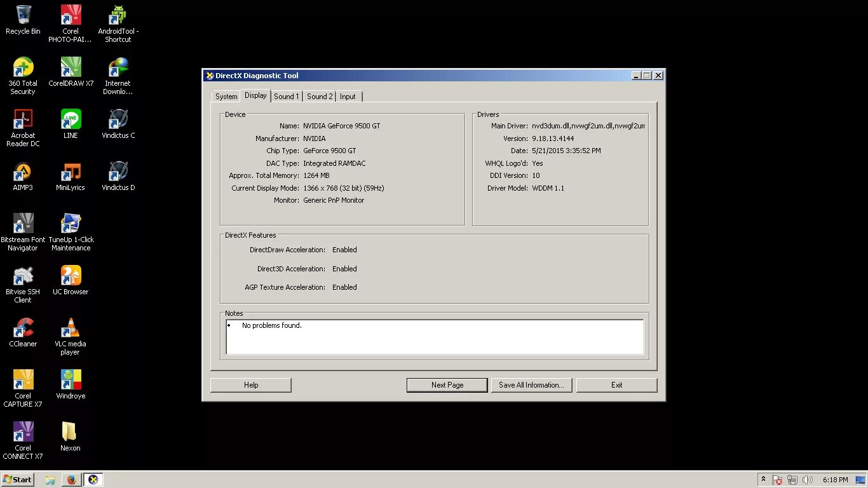Click the name value NVIDIA GeForce 9500 GT
Screen dimensions: 868x488
341,126
